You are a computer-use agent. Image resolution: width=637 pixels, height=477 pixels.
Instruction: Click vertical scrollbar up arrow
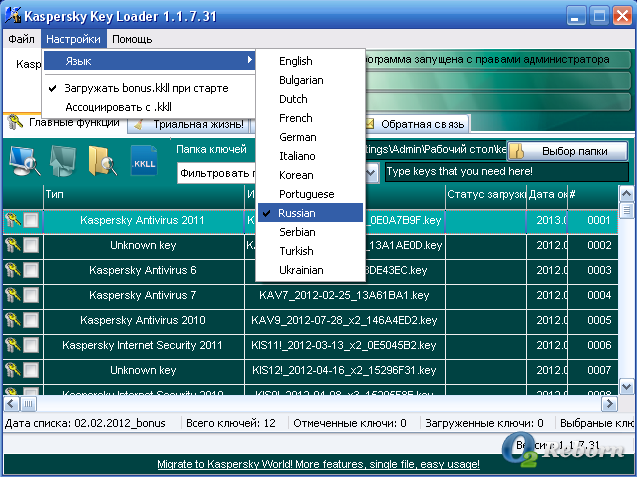click(x=626, y=194)
